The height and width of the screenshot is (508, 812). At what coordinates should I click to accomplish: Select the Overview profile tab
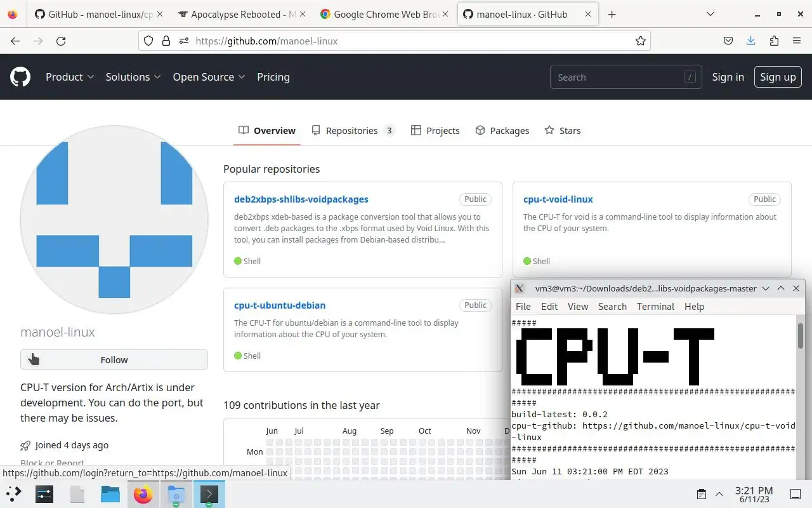(x=267, y=130)
